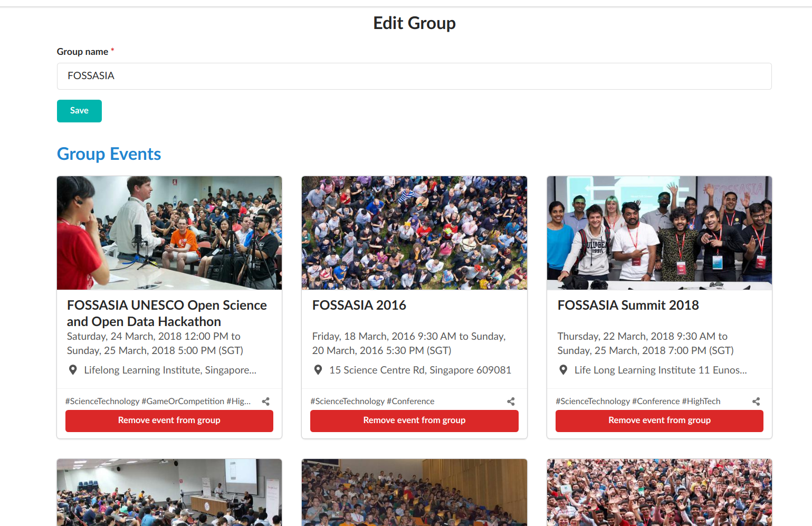Click the hackathon audience photo thumbnail
The image size is (812, 526).
pos(169,233)
